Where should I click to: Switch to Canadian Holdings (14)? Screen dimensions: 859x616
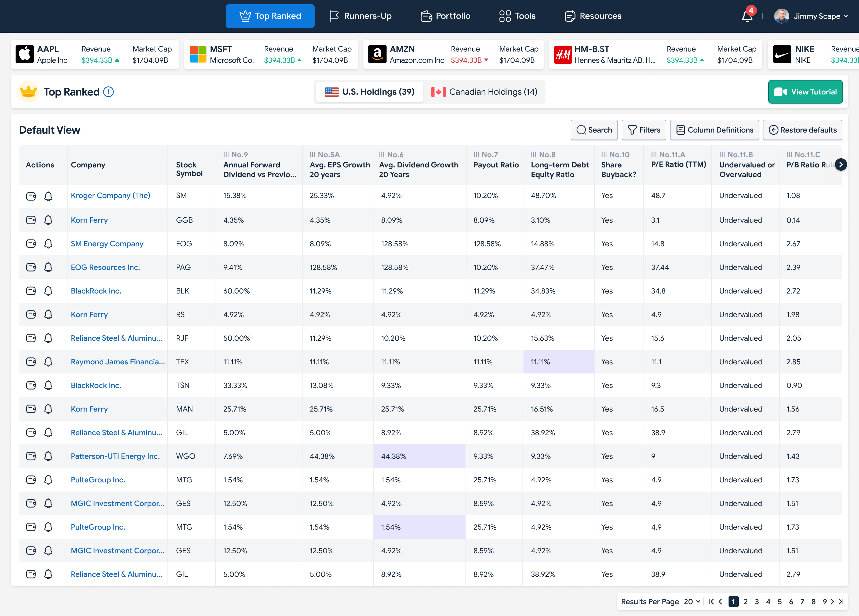coord(485,92)
